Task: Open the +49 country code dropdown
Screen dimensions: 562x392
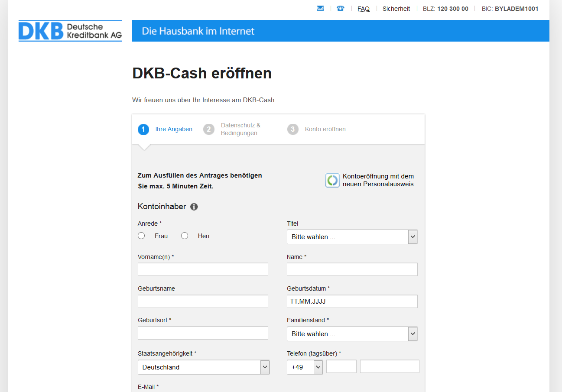Action: click(305, 367)
